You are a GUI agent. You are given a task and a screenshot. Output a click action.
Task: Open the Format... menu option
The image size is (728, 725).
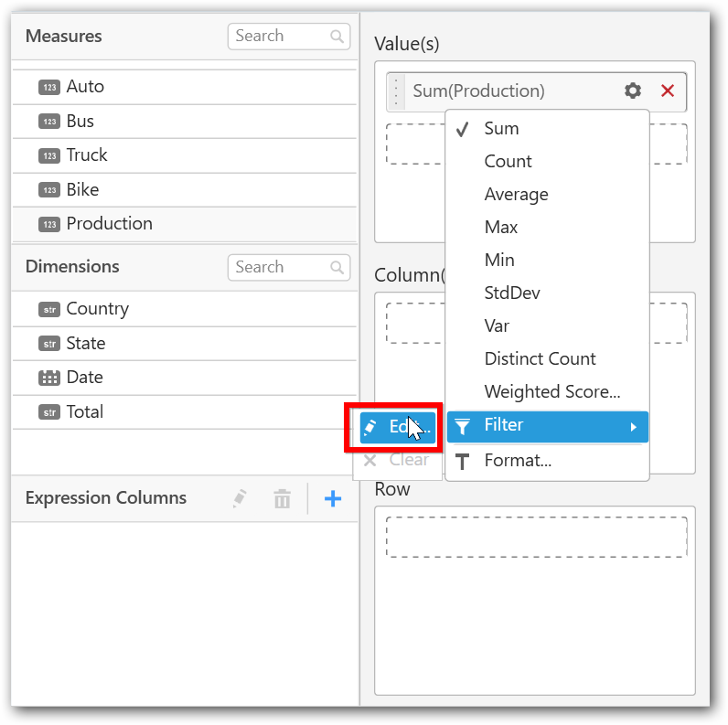[x=518, y=461]
